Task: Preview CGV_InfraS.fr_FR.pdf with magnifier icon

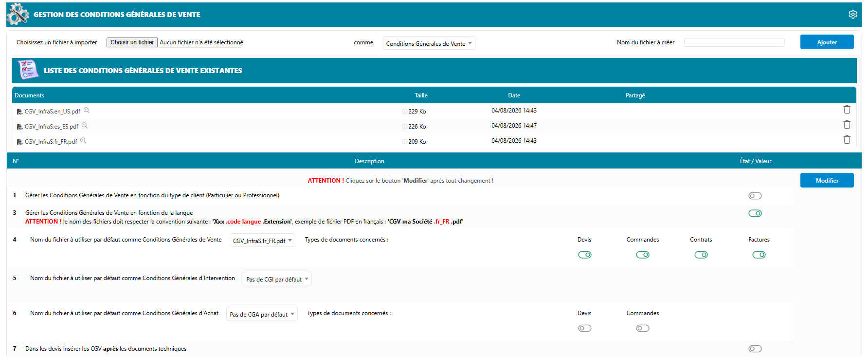Action: (83, 141)
